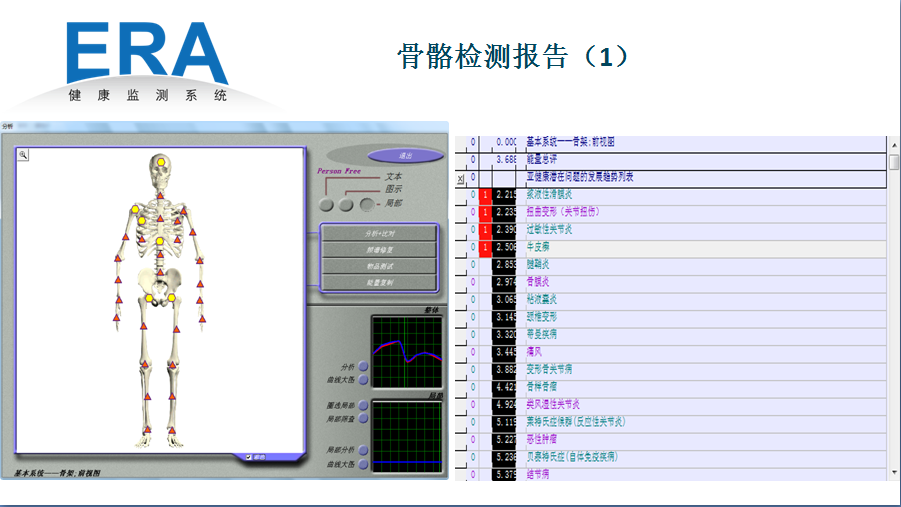The width and height of the screenshot is (901, 507).
Task: Click scrollbar up arrow in results list
Action: (x=894, y=145)
